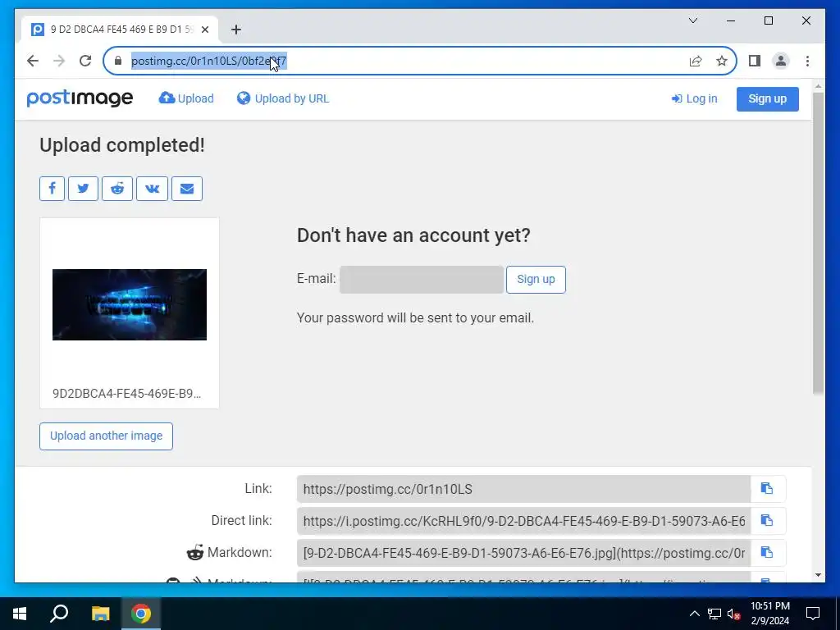Viewport: 840px width, 630px height.
Task: Select the 9 D2 DBCA4 tab
Action: tap(120, 30)
